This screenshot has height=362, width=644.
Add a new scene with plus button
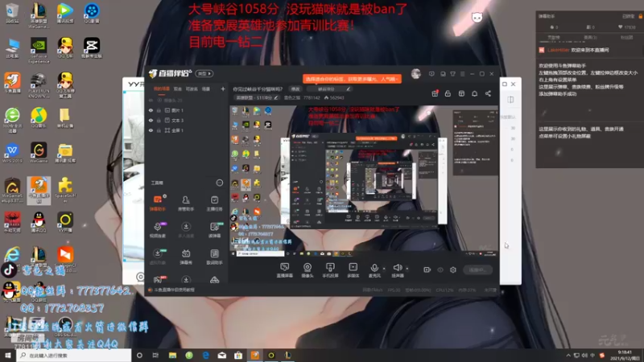(223, 88)
